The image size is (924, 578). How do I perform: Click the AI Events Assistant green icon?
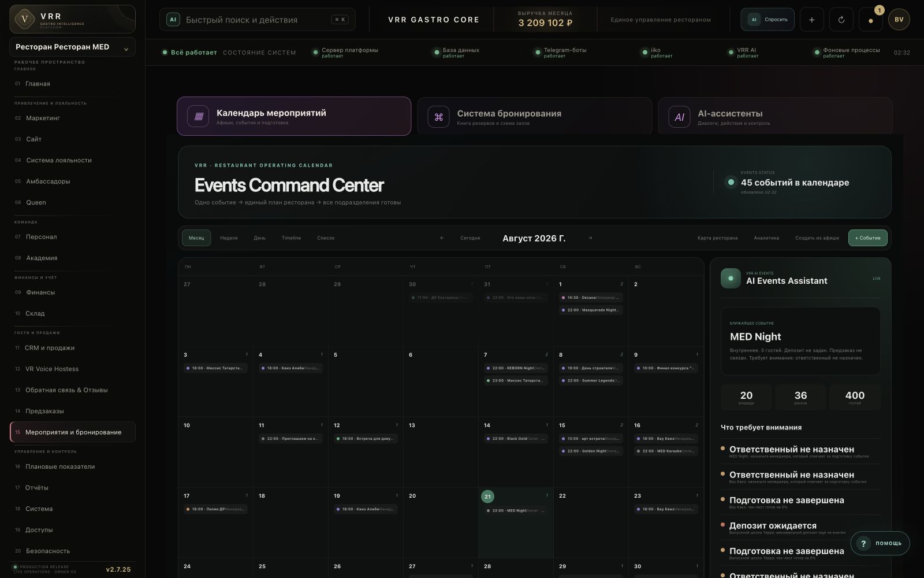click(731, 279)
